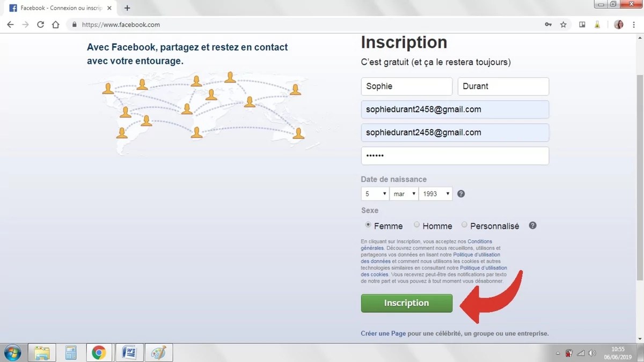The height and width of the screenshot is (362, 644).
Task: Select the Femme gender option
Action: tap(369, 225)
